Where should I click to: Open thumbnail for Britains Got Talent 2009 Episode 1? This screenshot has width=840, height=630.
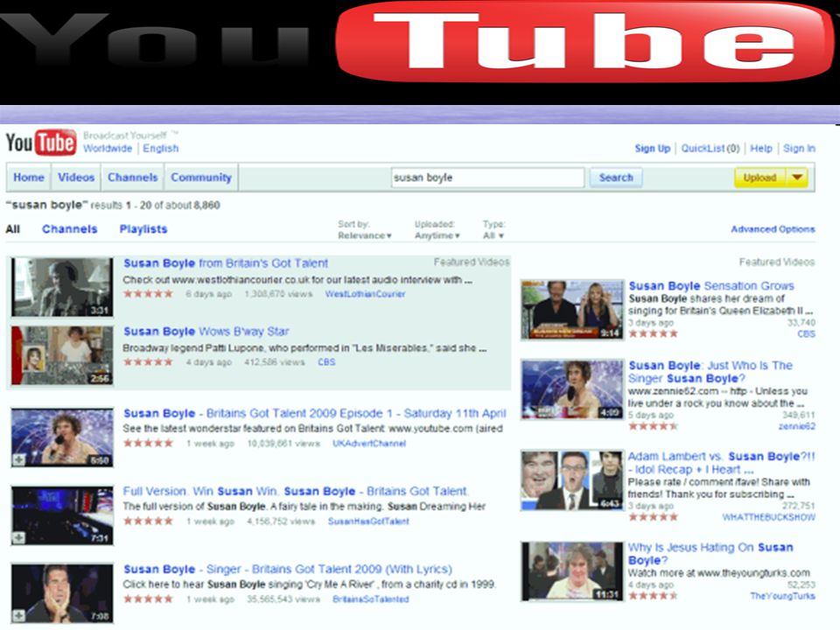point(62,437)
